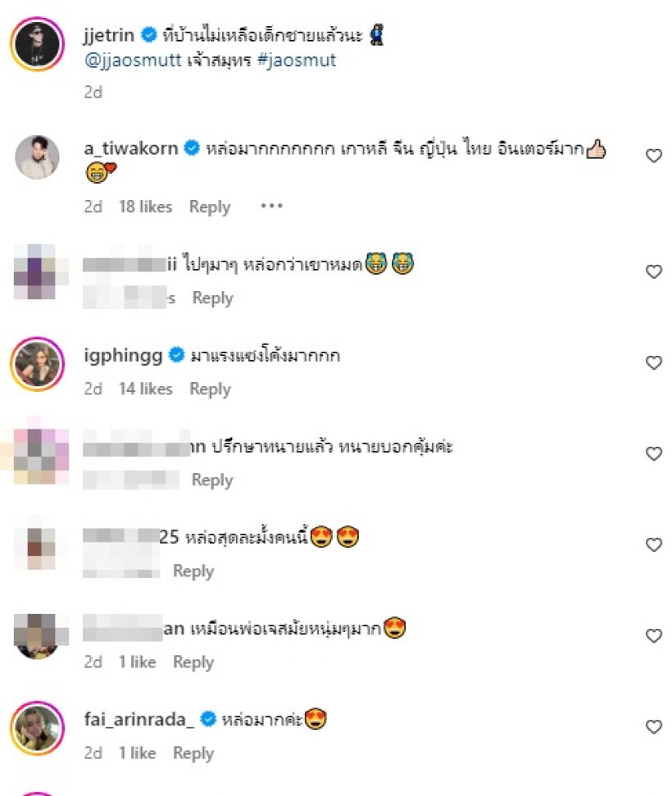Open fai_arinrada_ profile avatar

tap(37, 728)
